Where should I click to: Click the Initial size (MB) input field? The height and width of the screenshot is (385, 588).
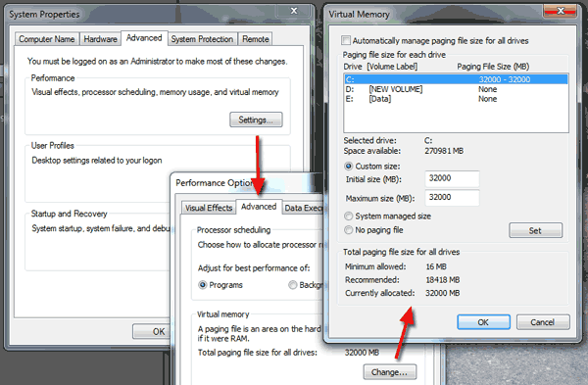pyautogui.click(x=452, y=178)
